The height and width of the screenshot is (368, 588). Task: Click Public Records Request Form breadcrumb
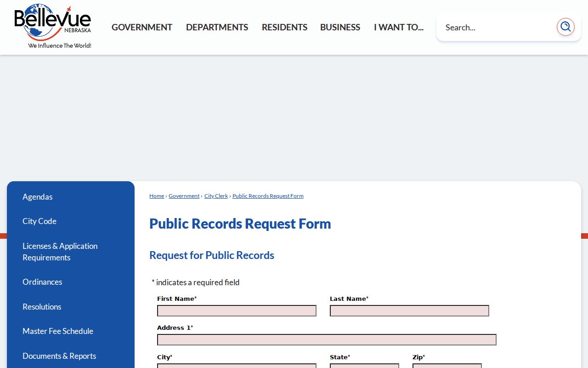coord(268,196)
